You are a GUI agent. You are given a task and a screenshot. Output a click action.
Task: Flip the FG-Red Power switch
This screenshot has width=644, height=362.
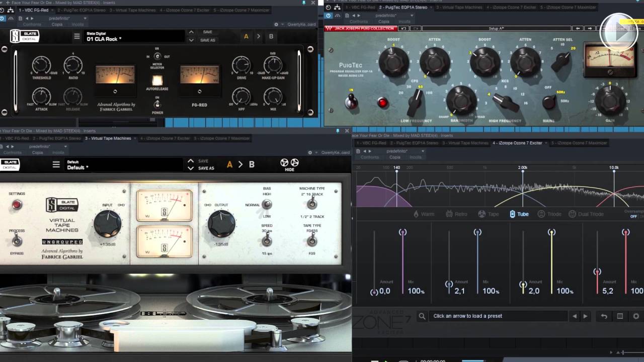click(x=157, y=104)
